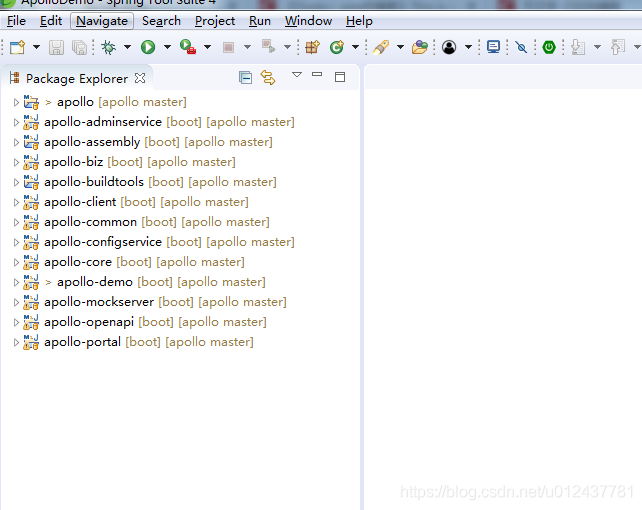The image size is (642, 510).
Task: Expand the apollo-client project
Action: point(16,203)
